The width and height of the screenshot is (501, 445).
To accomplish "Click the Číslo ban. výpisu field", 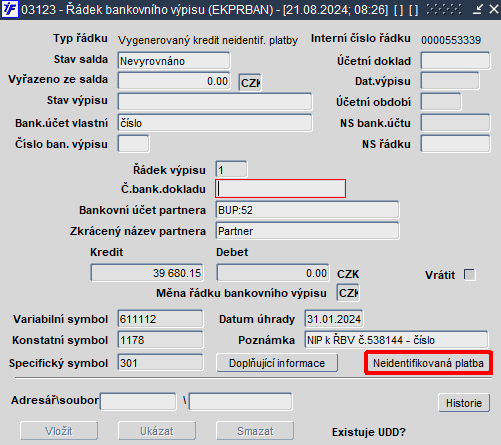I will pos(133,144).
